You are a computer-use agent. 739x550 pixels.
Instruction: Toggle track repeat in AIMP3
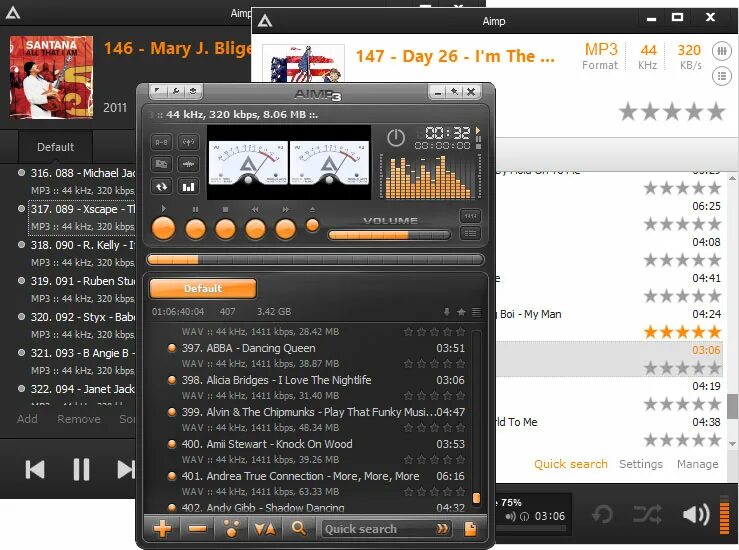pyautogui.click(x=161, y=187)
